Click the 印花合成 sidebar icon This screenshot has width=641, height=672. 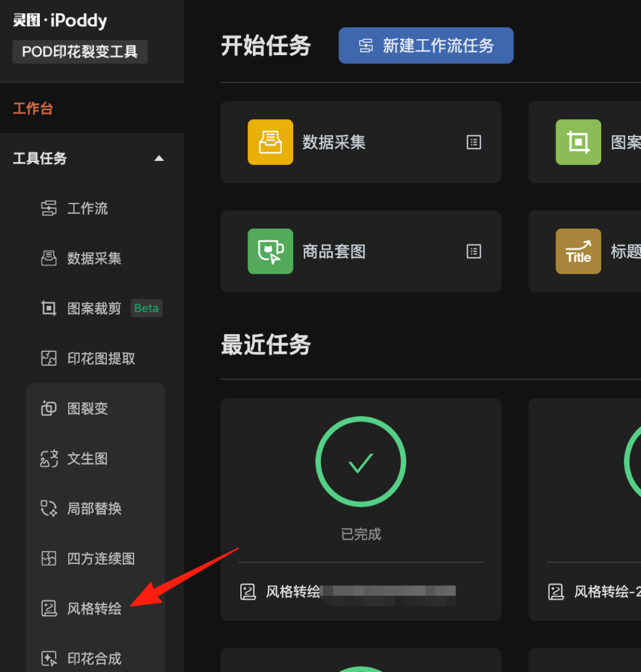[x=49, y=659]
